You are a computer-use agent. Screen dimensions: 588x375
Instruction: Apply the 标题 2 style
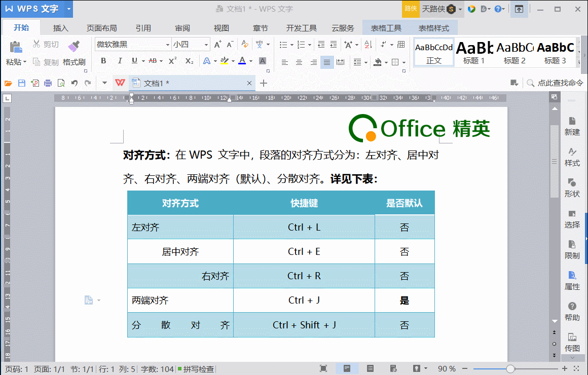coord(514,53)
